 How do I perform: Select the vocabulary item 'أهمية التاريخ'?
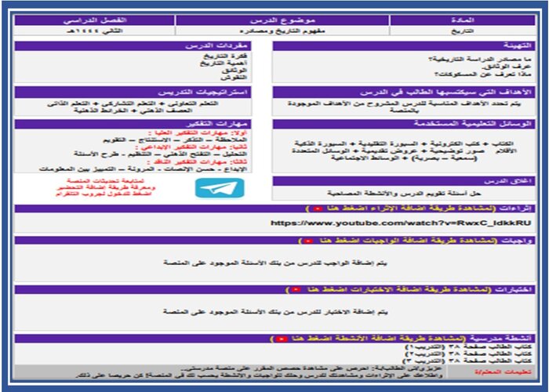224,63
